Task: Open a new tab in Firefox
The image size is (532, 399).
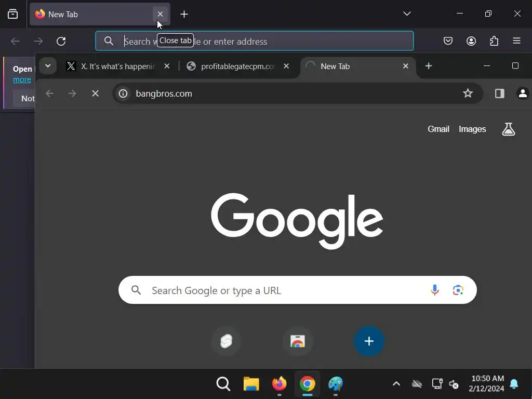Action: 184,14
